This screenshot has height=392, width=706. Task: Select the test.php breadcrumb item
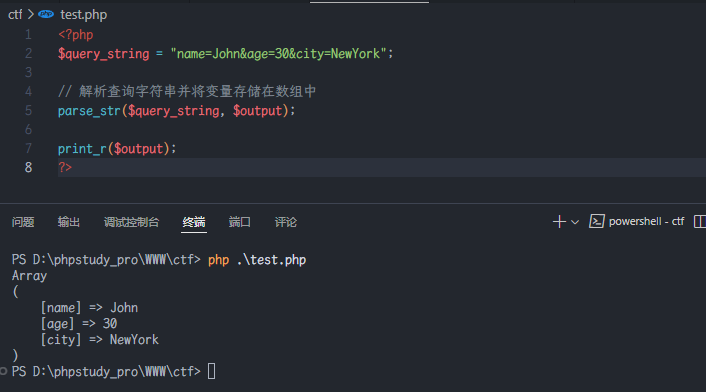pos(84,14)
